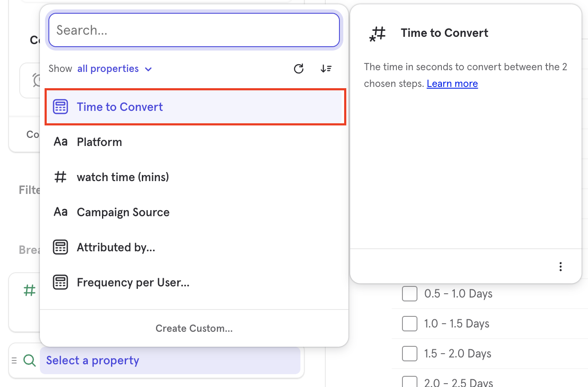Click the Aa text icon beside Platform
This screenshot has width=588, height=387.
coord(60,141)
